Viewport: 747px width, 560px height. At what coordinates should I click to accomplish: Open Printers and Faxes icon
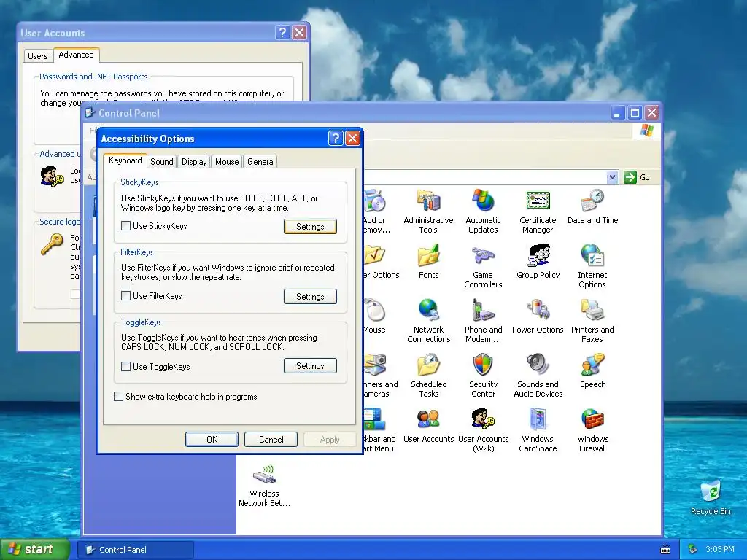[x=592, y=321]
